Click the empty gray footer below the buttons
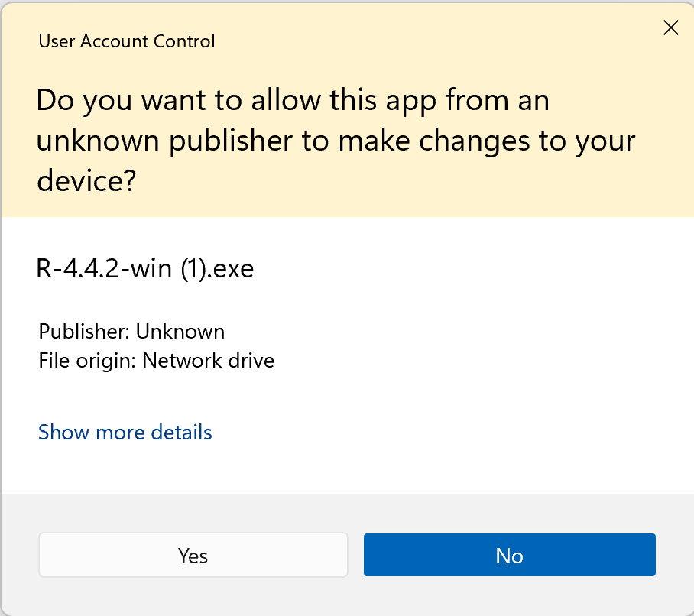The width and height of the screenshot is (694, 616). point(347,598)
